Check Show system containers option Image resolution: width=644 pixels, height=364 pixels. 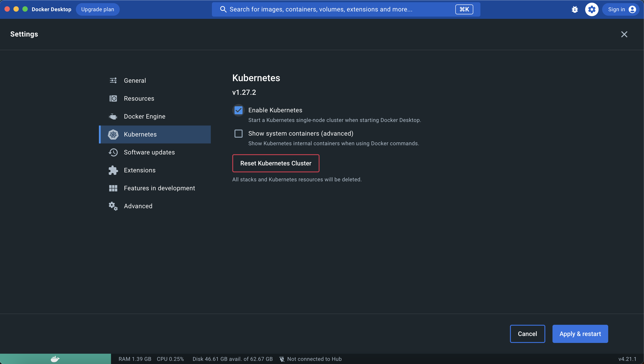click(238, 133)
